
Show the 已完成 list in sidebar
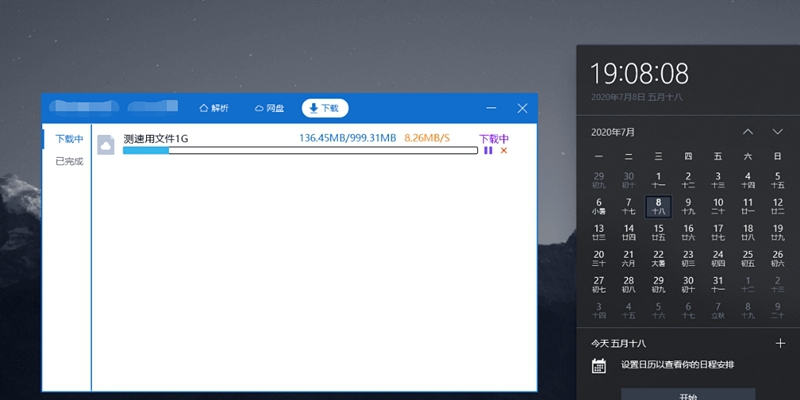[69, 161]
